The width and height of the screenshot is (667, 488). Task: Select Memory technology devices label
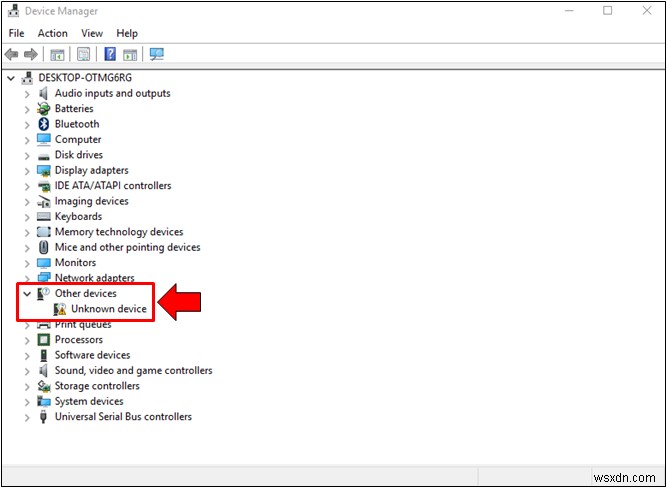(119, 232)
